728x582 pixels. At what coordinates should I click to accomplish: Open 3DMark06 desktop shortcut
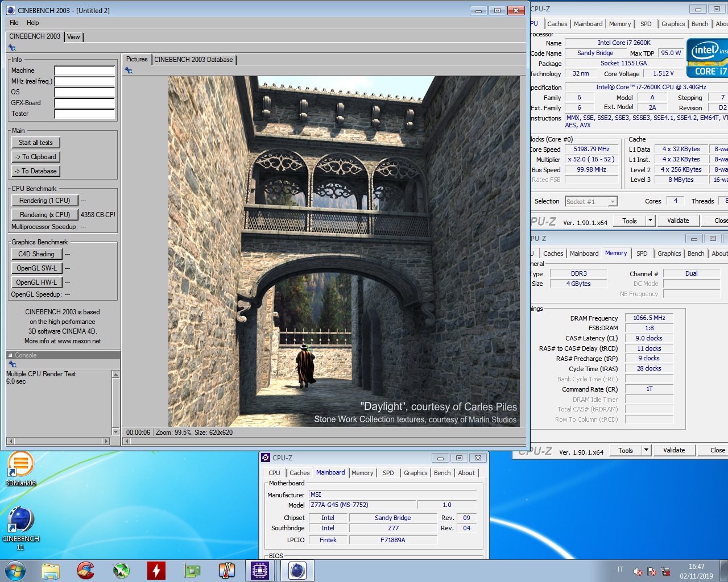pos(20,469)
